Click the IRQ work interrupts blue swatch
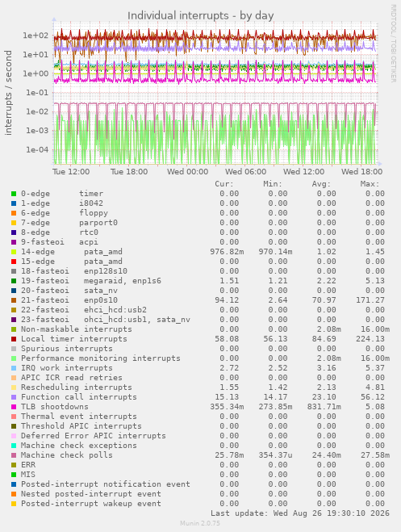Viewport: 401px width, 532px height. [14, 368]
